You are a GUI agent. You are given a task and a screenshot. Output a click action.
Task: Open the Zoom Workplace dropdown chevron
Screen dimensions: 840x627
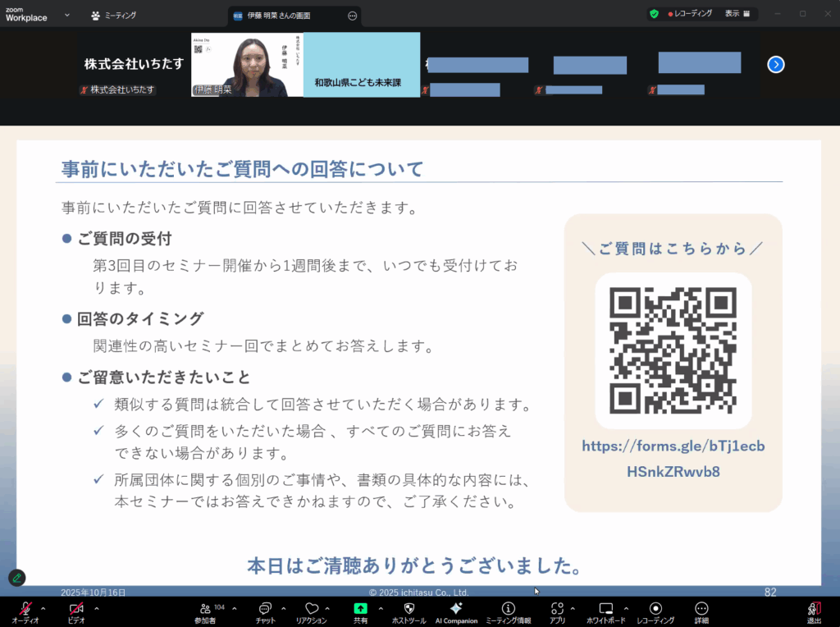pos(66,15)
